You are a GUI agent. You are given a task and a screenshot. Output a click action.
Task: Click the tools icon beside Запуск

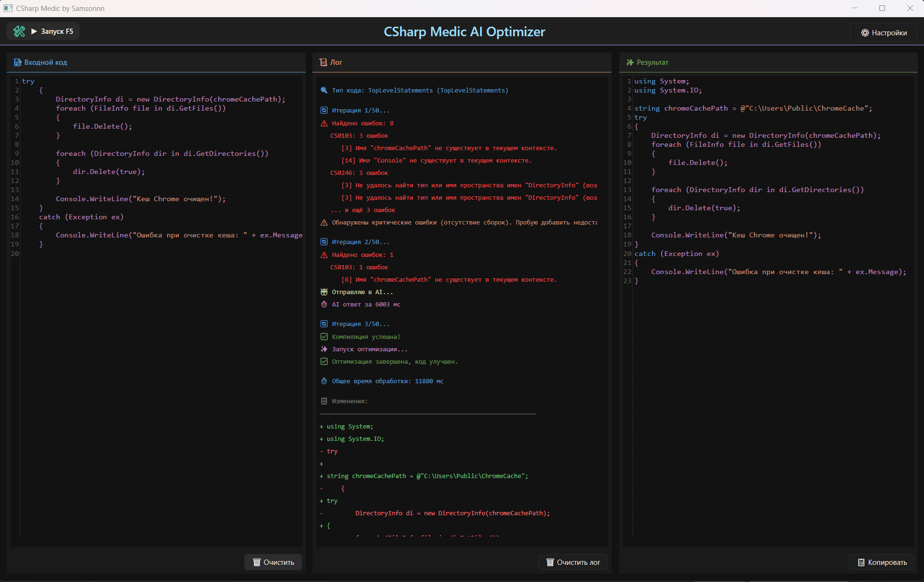[x=19, y=31]
